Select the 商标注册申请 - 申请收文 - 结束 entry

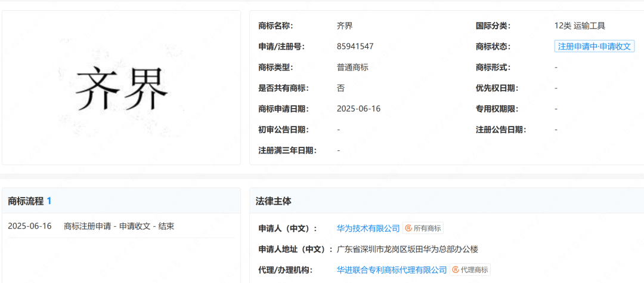pos(119,226)
